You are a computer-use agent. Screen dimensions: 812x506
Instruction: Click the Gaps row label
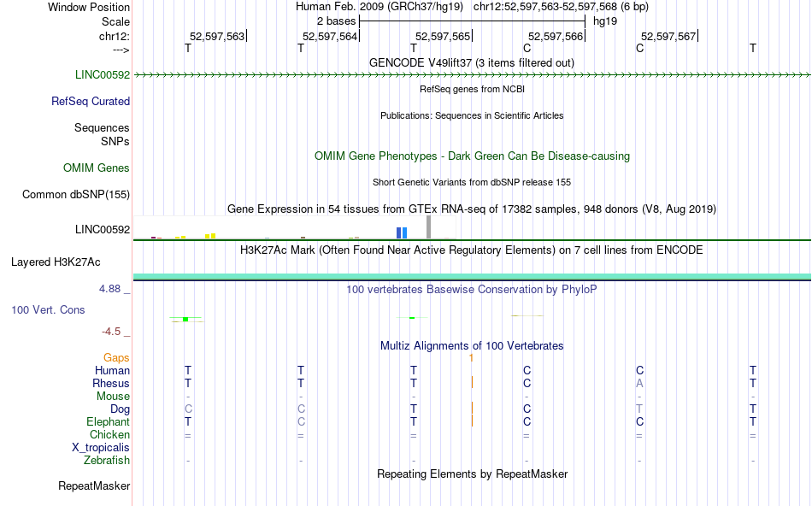tap(116, 357)
